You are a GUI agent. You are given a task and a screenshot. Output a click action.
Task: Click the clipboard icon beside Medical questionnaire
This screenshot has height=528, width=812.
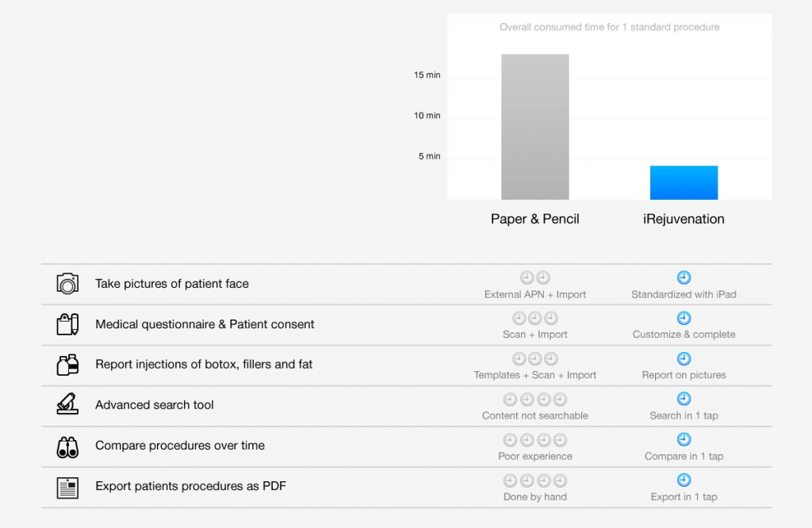(x=67, y=324)
